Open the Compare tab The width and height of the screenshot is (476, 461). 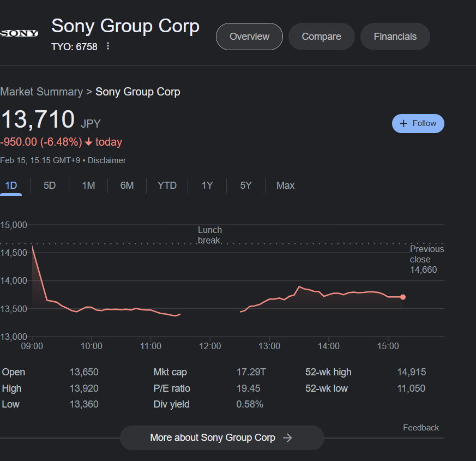[x=321, y=37]
